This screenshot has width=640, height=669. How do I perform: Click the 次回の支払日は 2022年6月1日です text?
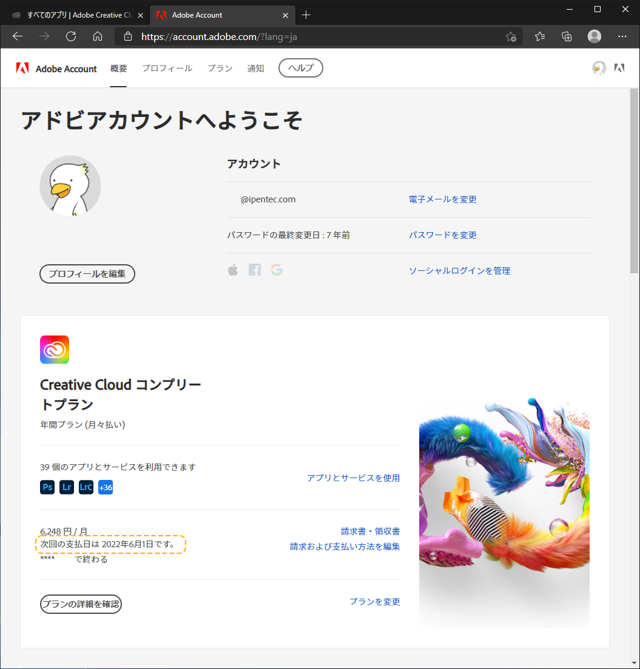click(108, 544)
